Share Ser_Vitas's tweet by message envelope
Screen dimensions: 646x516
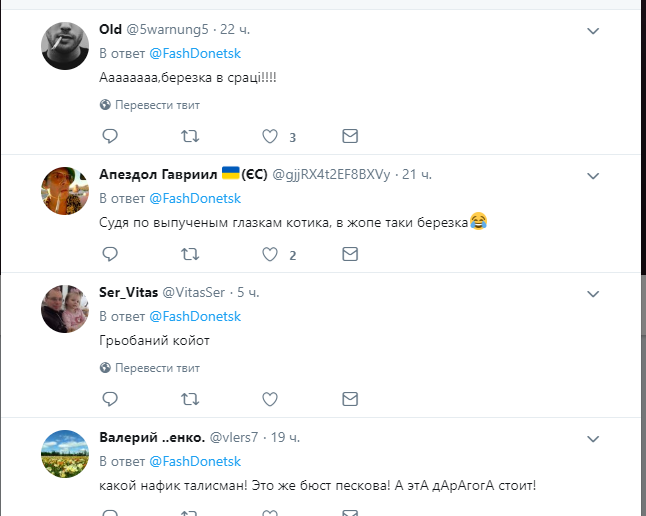(x=350, y=399)
